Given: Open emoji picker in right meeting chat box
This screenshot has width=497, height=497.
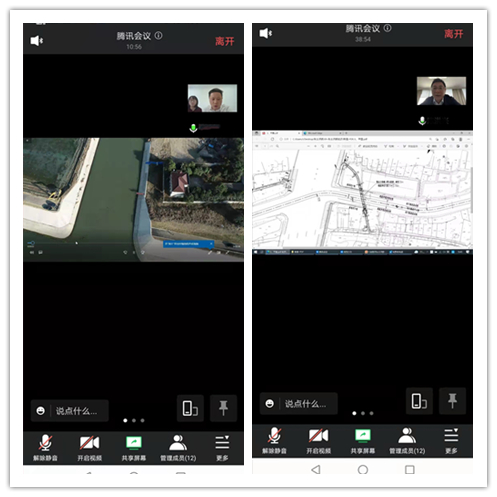Looking at the screenshot, I should 269,404.
